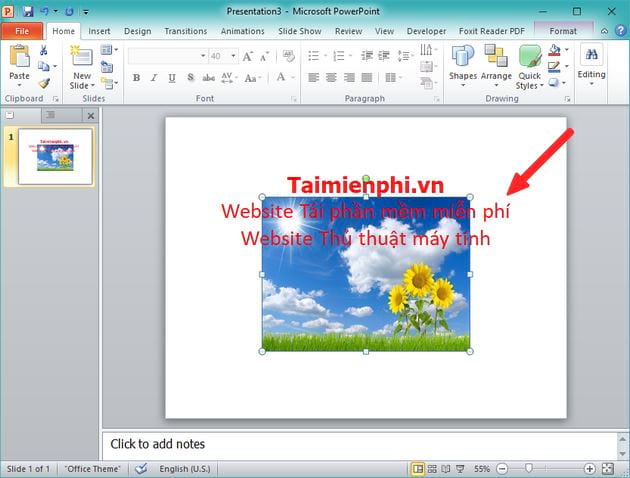
Task: Run spell check from status bar icon
Action: tap(141, 468)
